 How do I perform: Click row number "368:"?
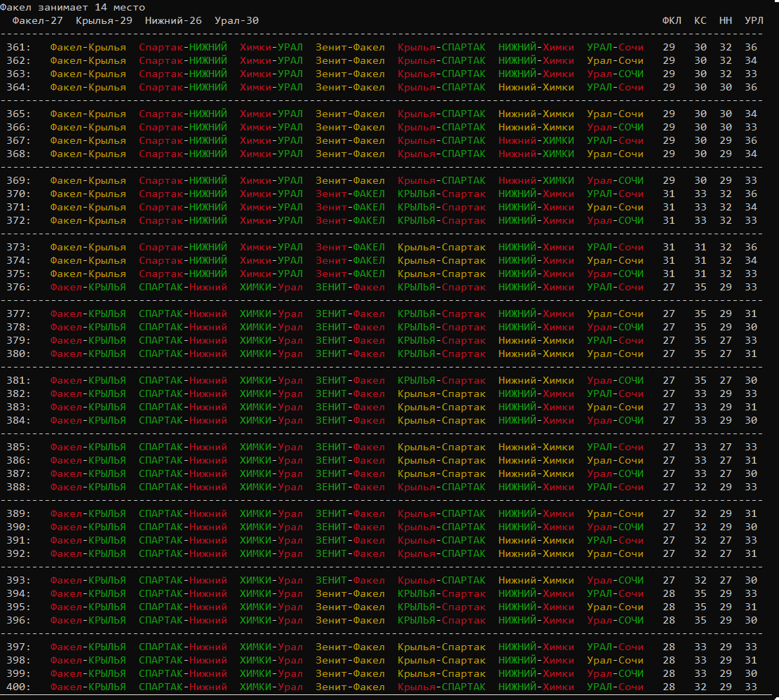(x=18, y=154)
